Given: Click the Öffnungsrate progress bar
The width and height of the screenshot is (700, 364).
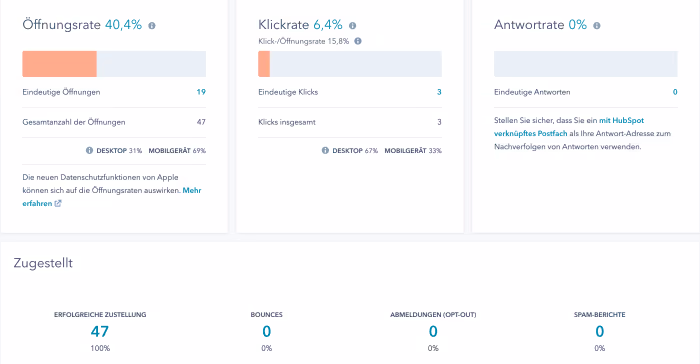Looking at the screenshot, I should [114, 64].
